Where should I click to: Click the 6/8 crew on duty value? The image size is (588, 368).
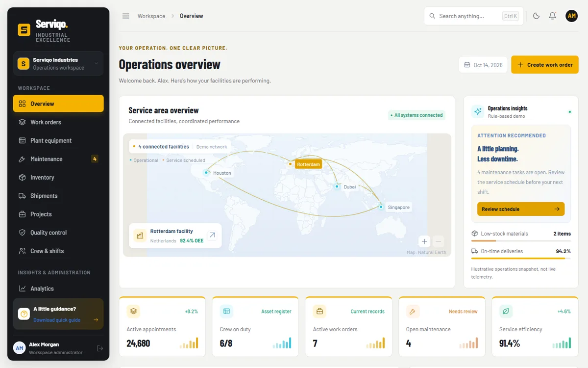point(226,343)
